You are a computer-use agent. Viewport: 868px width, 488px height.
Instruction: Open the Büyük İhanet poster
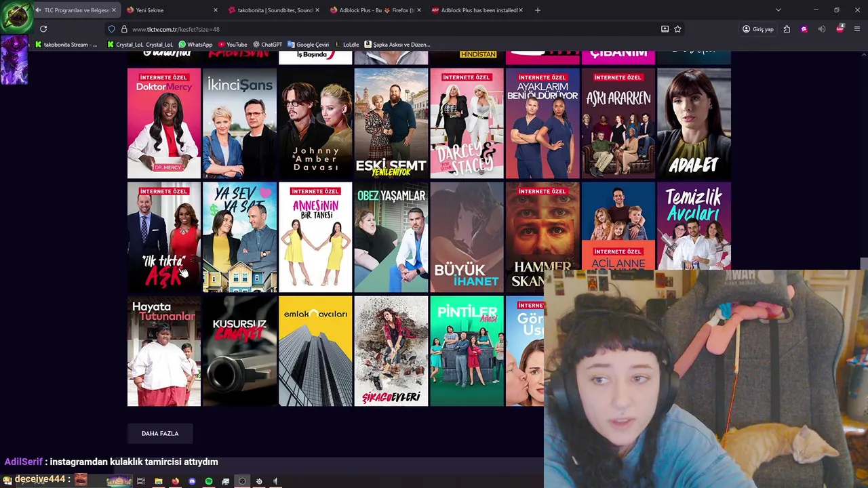click(467, 237)
